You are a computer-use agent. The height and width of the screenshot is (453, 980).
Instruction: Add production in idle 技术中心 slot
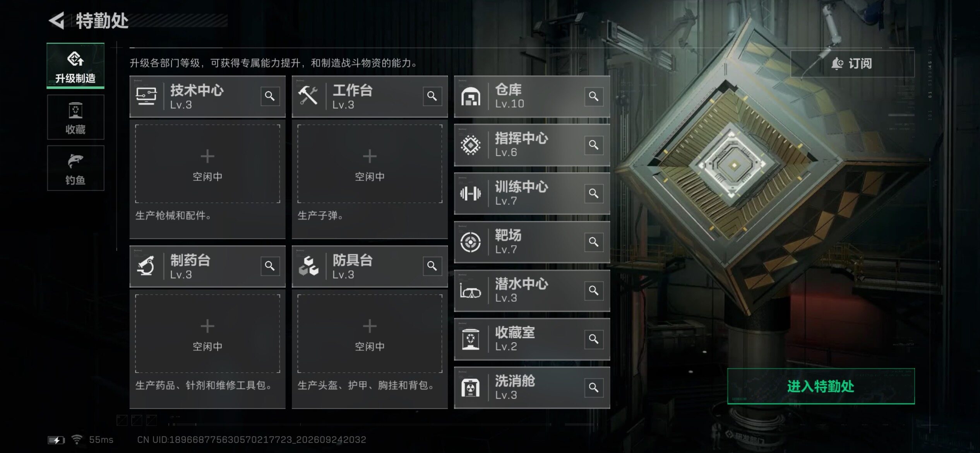207,164
